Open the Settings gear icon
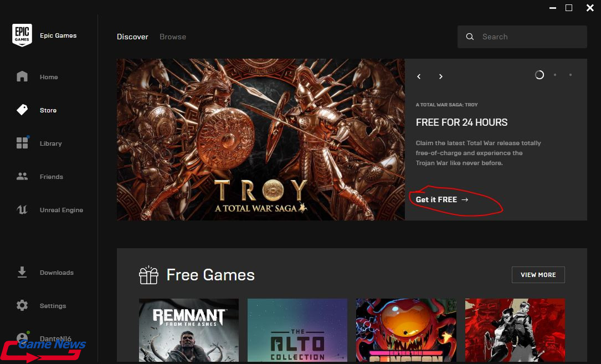This screenshot has width=601, height=364. [x=22, y=305]
